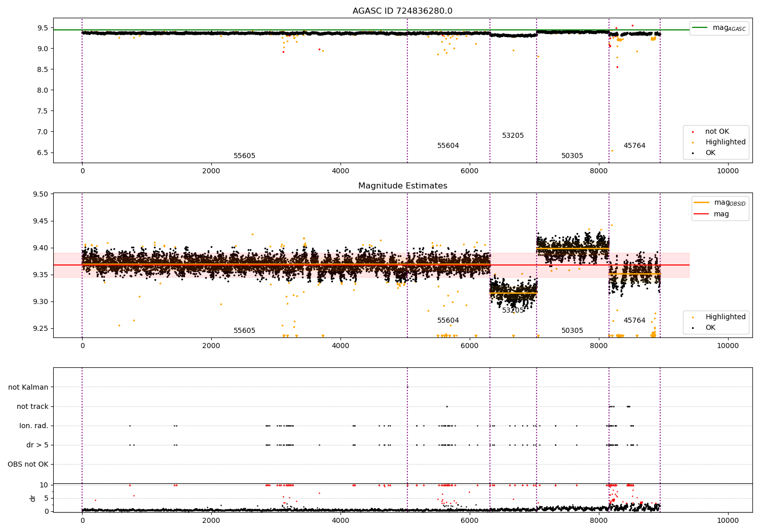Click the 'not Kalman' axis label
Viewport: 760px width, 532px height.
[28, 388]
